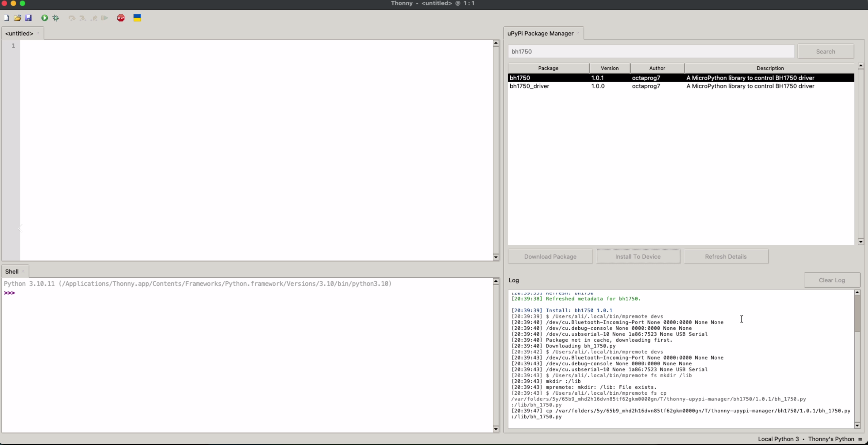Create a new file with toolbar icon
Image resolution: width=868 pixels, height=445 pixels.
6,18
